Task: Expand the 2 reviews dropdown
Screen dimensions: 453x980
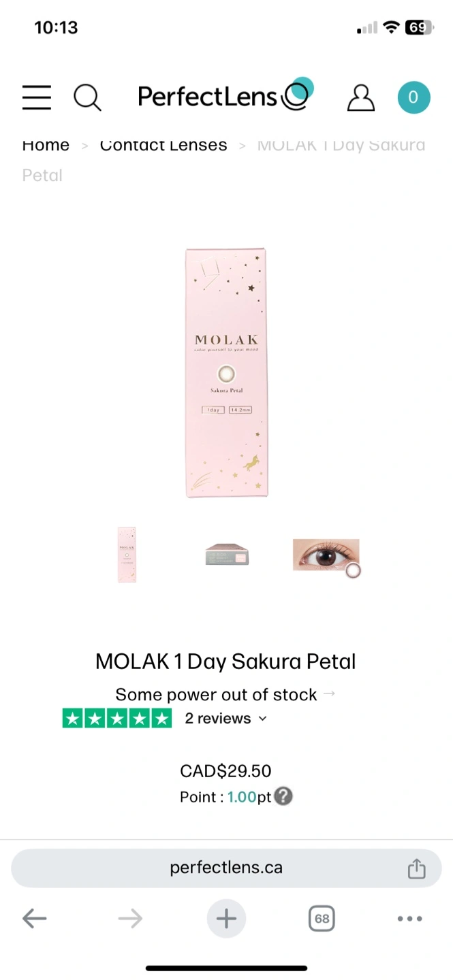Action: [x=226, y=719]
